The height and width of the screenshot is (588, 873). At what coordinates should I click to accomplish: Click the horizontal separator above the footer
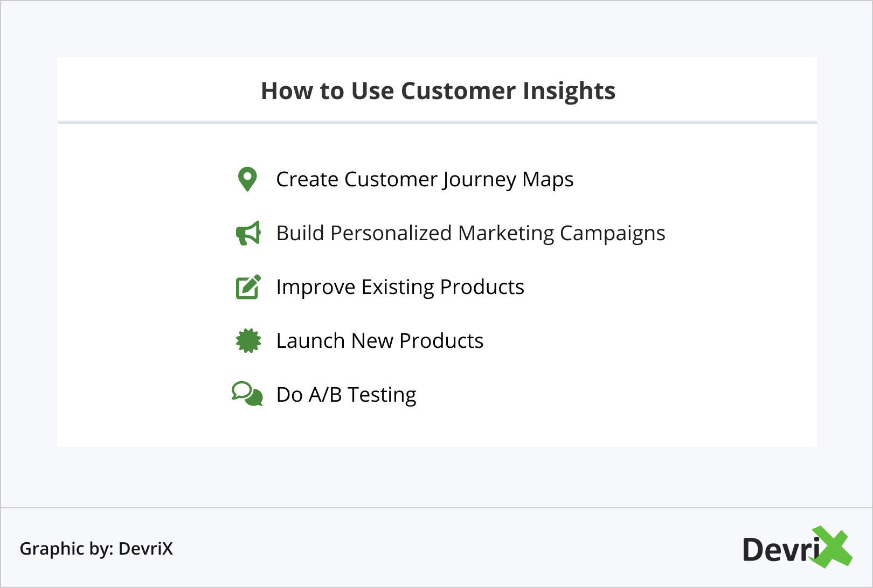(x=436, y=507)
